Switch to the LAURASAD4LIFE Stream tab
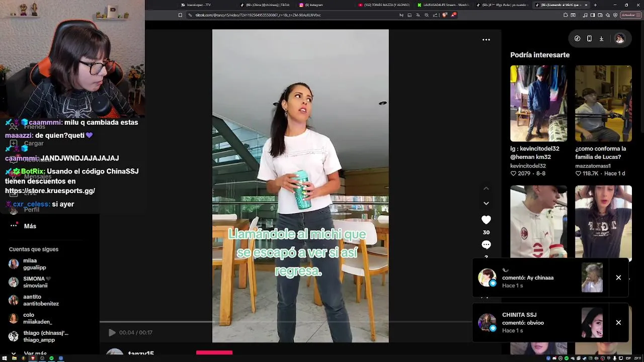This screenshot has width=644, height=362. click(x=443, y=5)
